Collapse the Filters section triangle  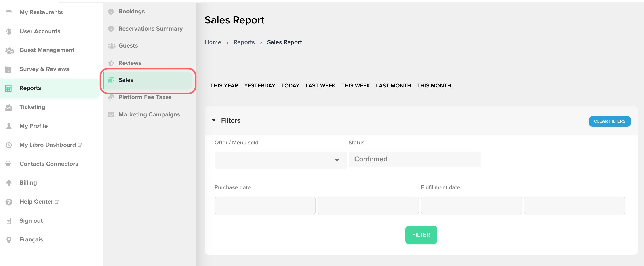[x=214, y=120]
